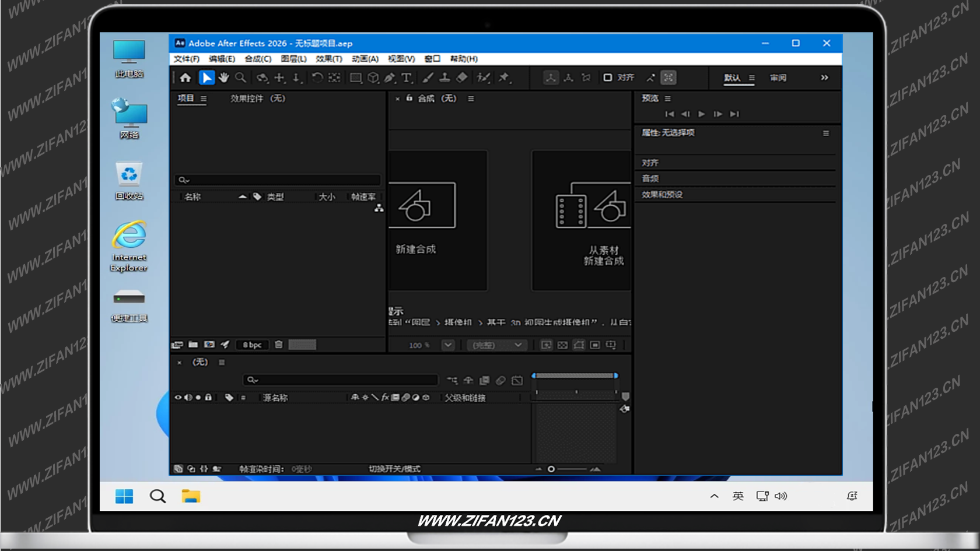Select the Puppet Pin tool
The height and width of the screenshot is (551, 980).
(x=504, y=78)
